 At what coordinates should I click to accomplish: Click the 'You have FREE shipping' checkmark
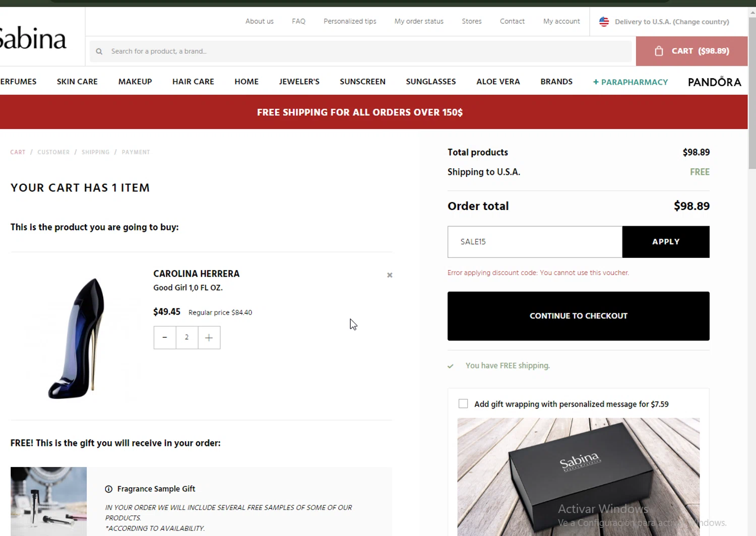click(x=451, y=366)
